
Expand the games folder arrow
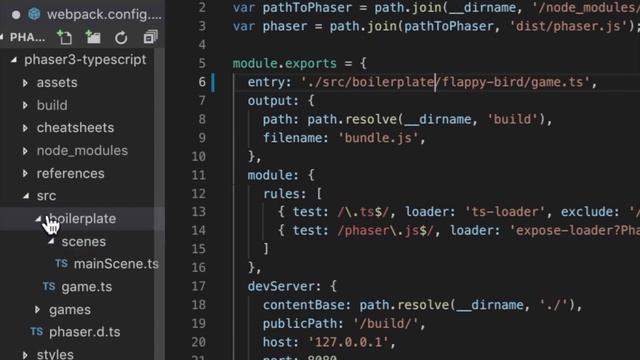(x=38, y=310)
